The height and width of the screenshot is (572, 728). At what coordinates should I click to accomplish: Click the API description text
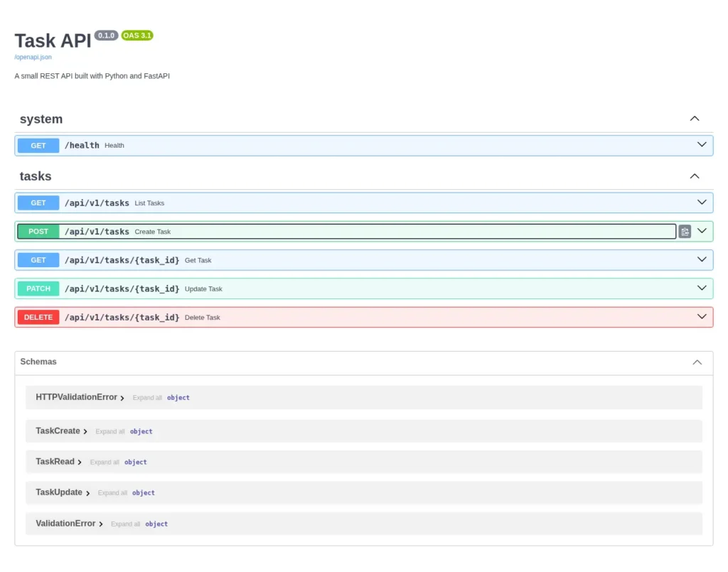92,76
